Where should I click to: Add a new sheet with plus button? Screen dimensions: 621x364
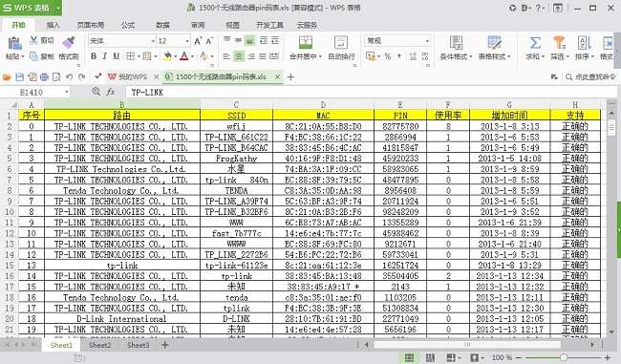click(164, 346)
